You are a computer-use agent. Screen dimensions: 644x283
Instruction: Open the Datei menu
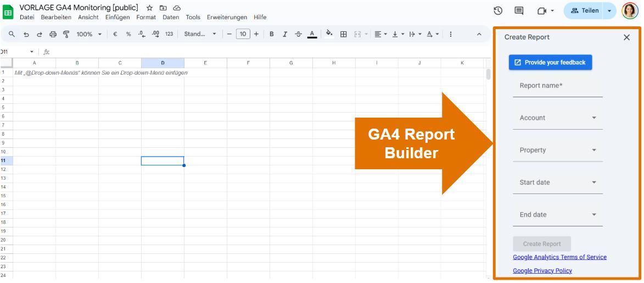pos(27,17)
